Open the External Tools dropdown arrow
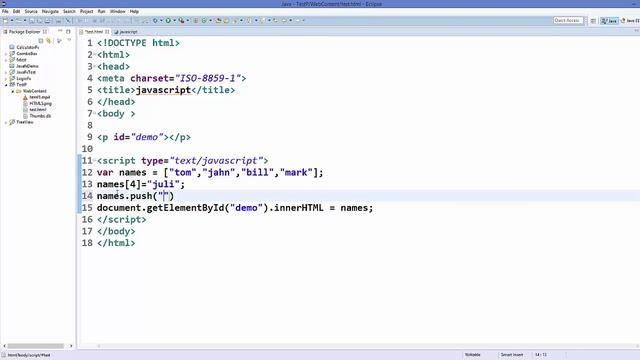This screenshot has height=360, width=640. pyautogui.click(x=188, y=20)
